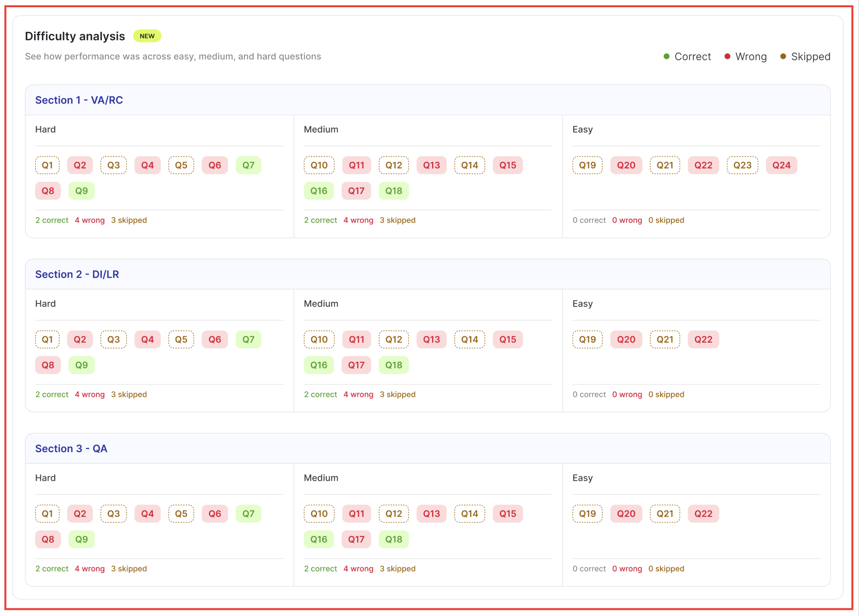Click the Section 2 - DI/LR header
Screen dimensions: 859x616
click(x=77, y=274)
